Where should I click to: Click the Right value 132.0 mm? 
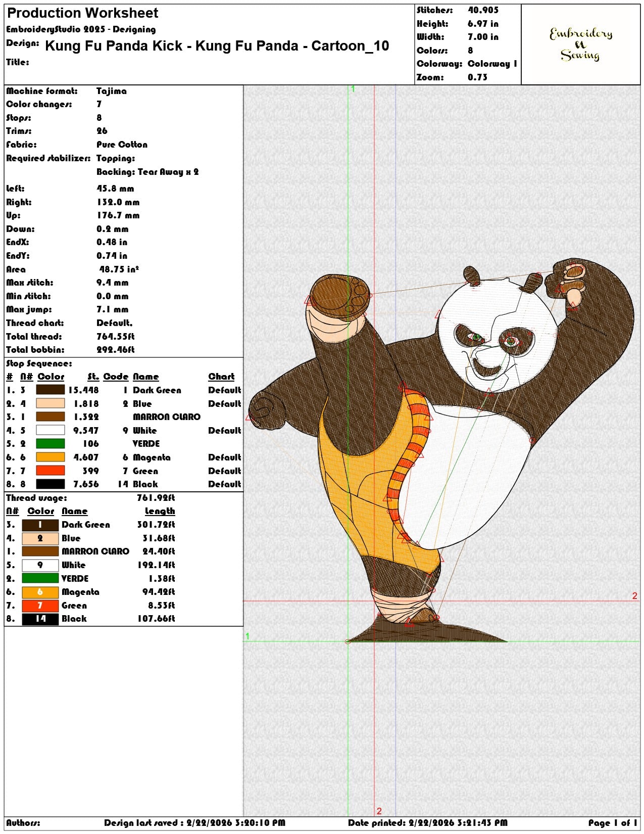tap(118, 202)
